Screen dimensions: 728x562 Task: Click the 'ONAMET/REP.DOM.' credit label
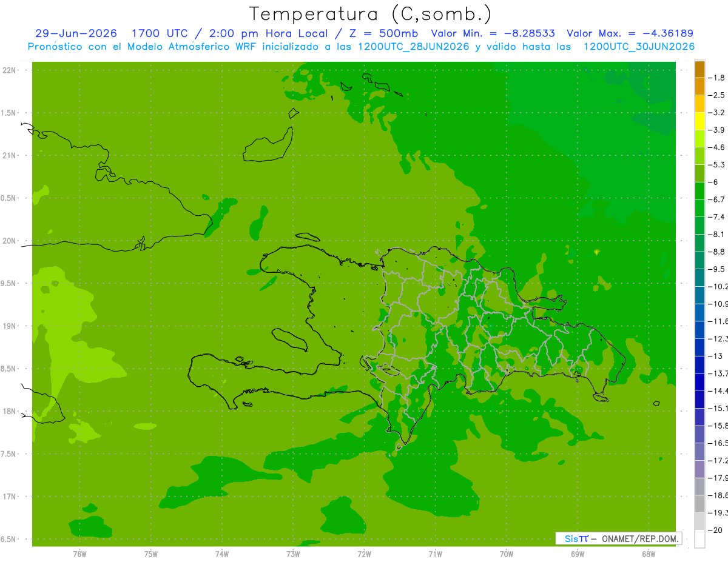(639, 538)
